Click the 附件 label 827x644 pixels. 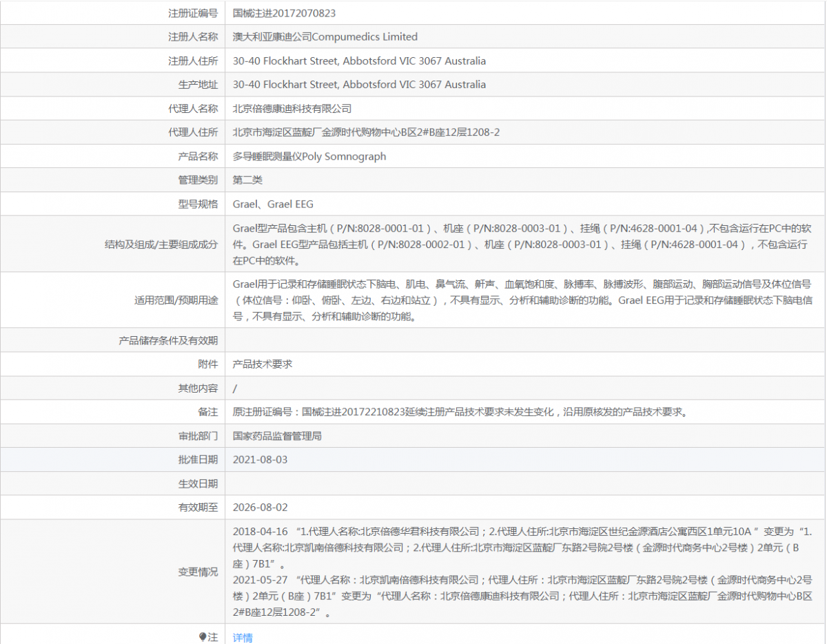click(208, 364)
